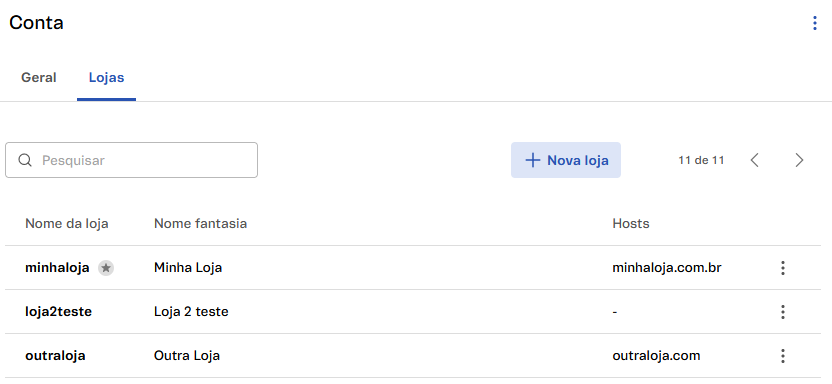Focus the Pesquisar search field

[x=132, y=160]
